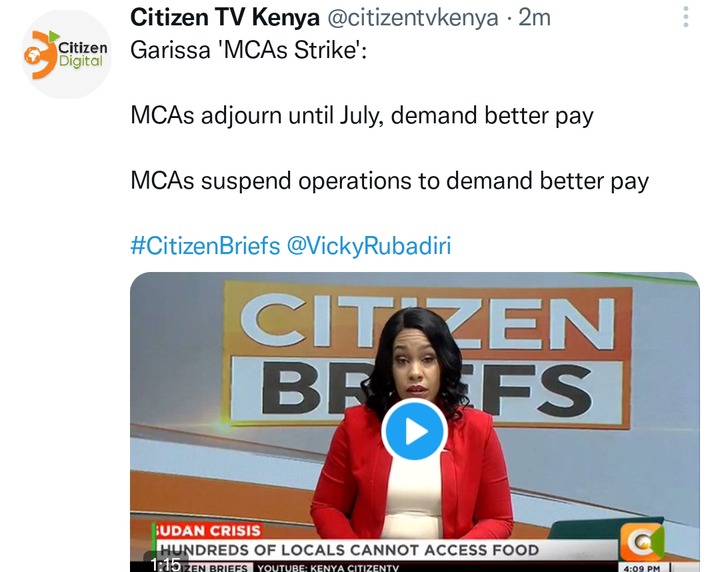Open the Citizen Digital profile avatar
720x572 pixels.
(67, 54)
